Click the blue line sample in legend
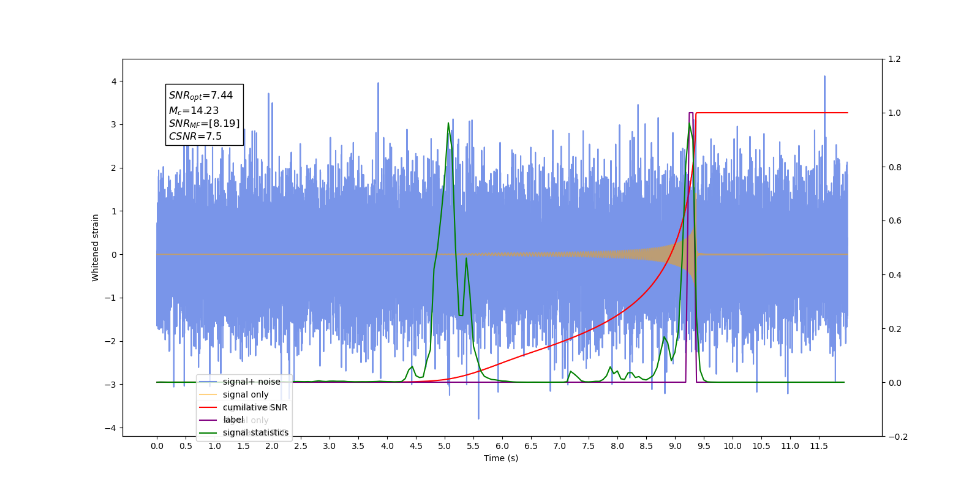This screenshot has height=490, width=980. pyautogui.click(x=208, y=382)
